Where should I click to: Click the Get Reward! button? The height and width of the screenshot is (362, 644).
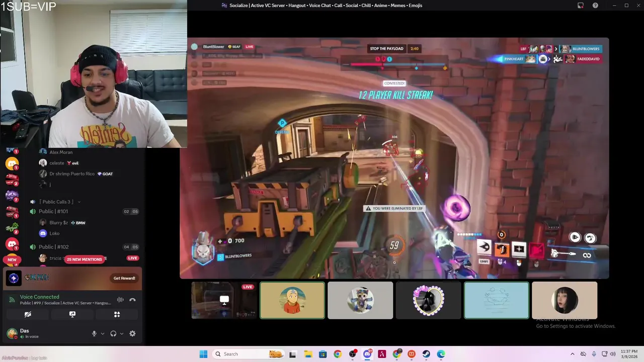pyautogui.click(x=124, y=278)
